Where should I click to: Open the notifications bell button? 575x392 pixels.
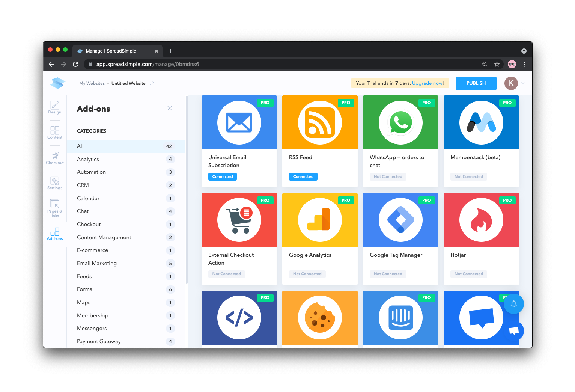point(514,304)
